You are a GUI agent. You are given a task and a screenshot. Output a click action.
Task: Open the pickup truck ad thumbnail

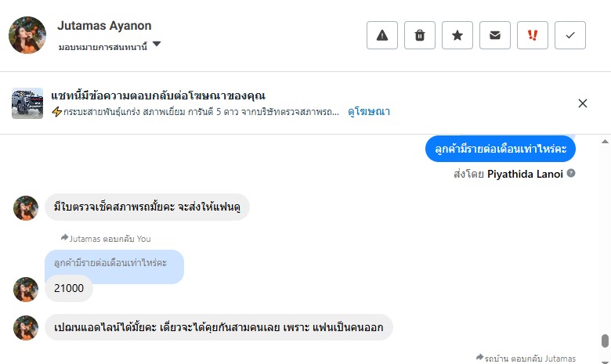[x=27, y=103]
